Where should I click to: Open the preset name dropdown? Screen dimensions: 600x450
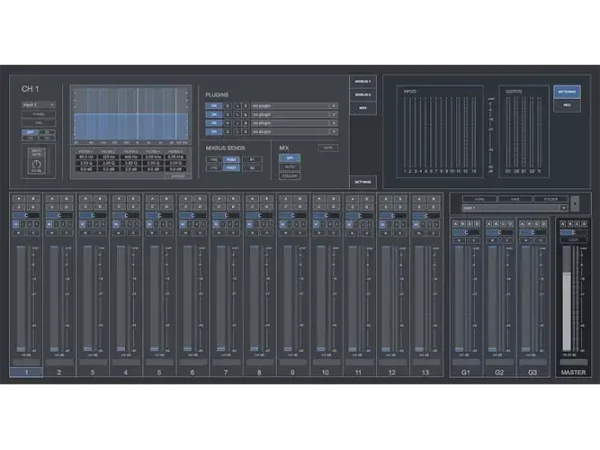tap(514, 208)
